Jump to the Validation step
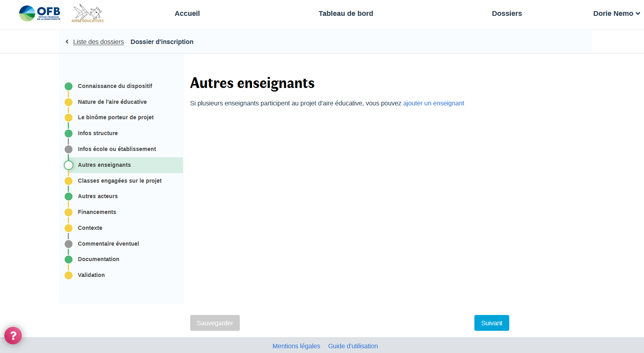Screen dimensions: 644x353 91,275
